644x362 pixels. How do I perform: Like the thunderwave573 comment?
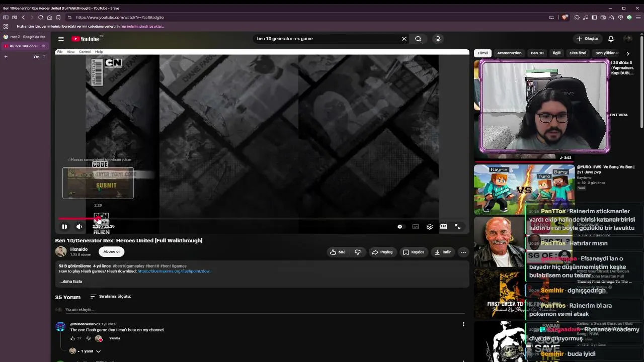point(72,338)
